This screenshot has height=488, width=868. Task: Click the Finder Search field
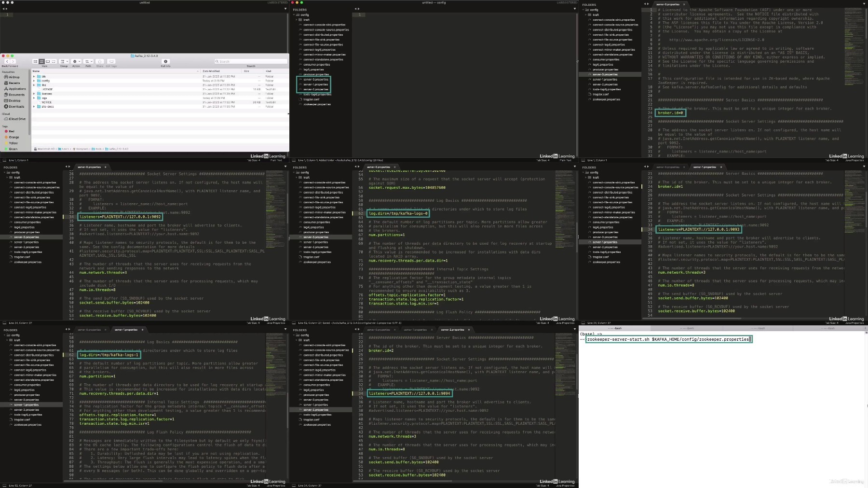(x=251, y=61)
